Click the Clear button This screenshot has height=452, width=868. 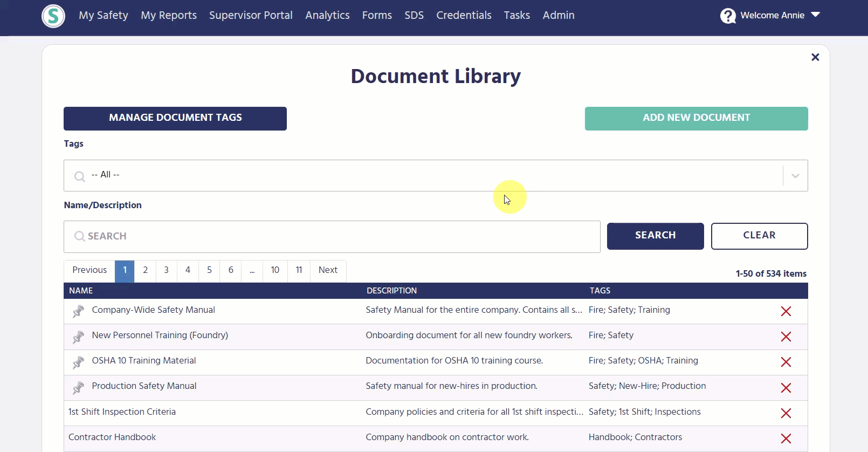coord(759,236)
